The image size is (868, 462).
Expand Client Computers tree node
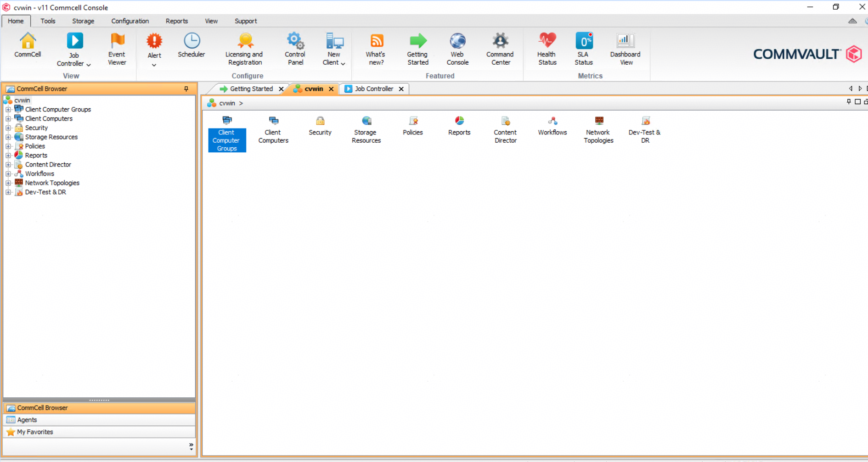pyautogui.click(x=8, y=119)
